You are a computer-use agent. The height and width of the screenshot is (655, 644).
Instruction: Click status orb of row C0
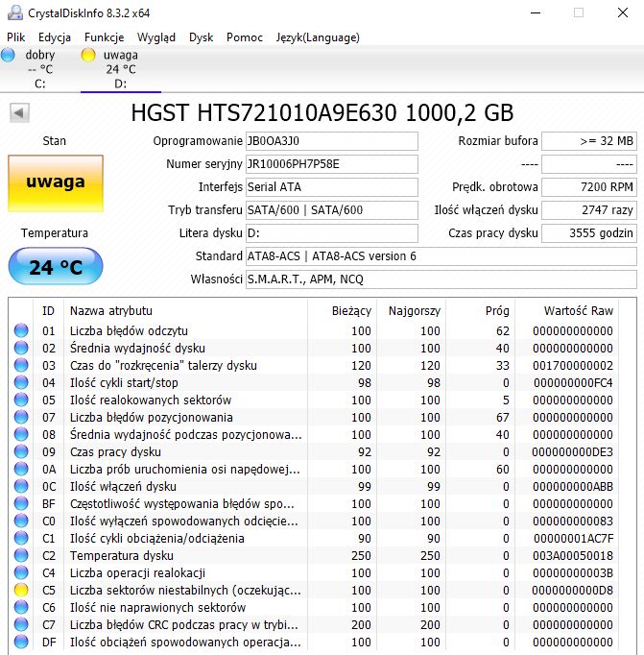coord(21,521)
